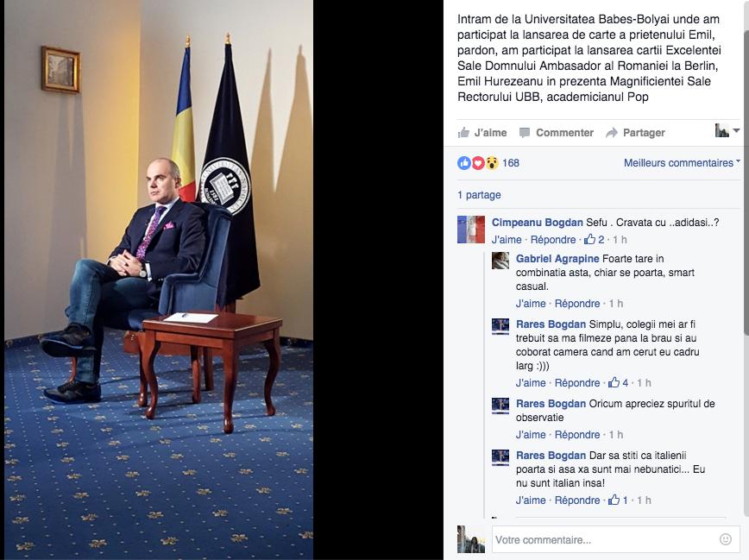Open the emoji picker in the comment box
This screenshot has width=749, height=560.
(x=725, y=539)
